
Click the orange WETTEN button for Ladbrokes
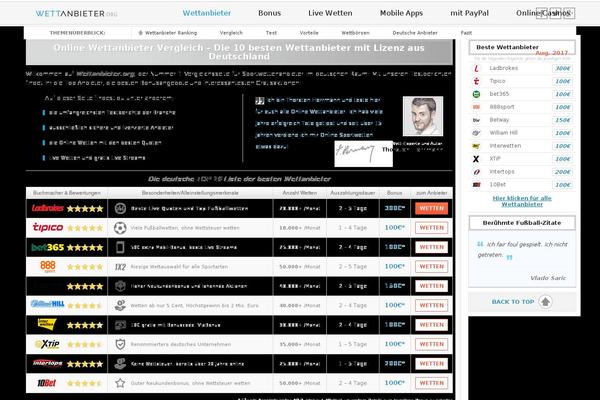(432, 208)
